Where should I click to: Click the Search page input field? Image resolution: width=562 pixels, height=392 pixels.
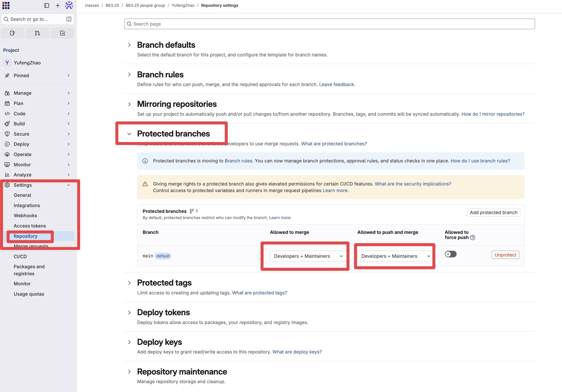[329, 24]
